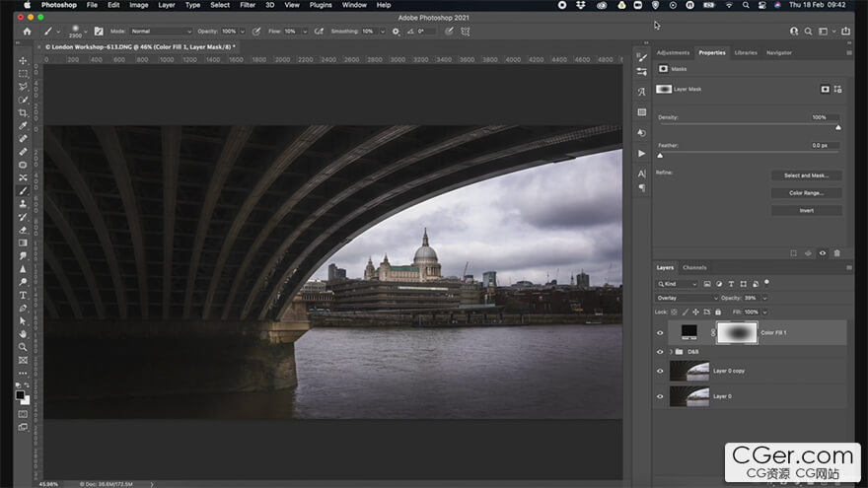Select the vector mask button in Properties
The width and height of the screenshot is (868, 488).
click(x=837, y=89)
